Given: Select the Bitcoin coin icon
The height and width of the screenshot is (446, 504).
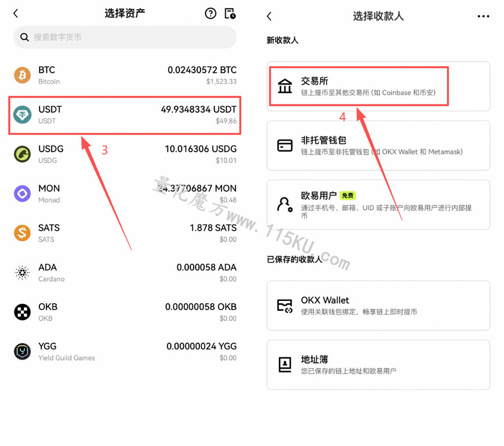Looking at the screenshot, I should [22, 75].
